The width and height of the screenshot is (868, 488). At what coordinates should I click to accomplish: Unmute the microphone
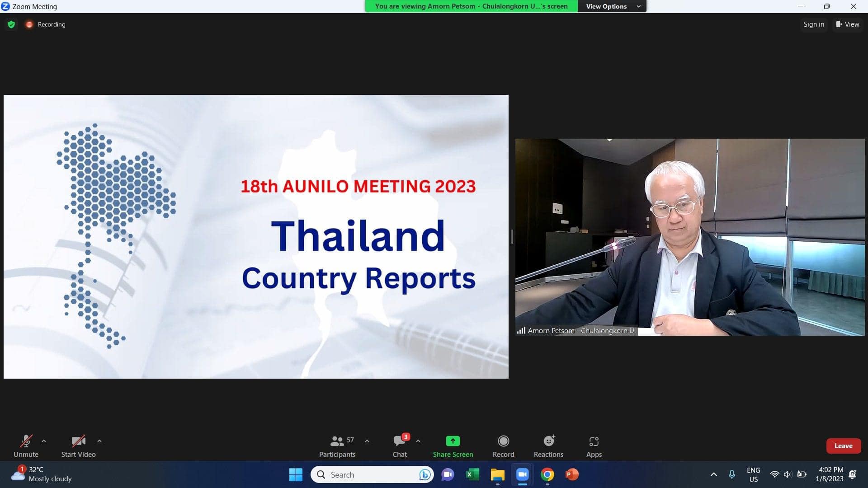tap(26, 441)
